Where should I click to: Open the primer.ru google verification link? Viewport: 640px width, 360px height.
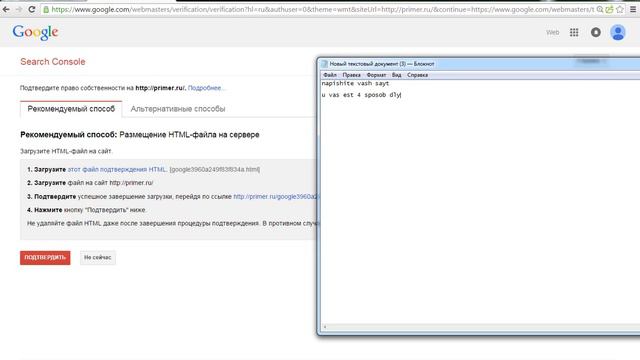pos(276,197)
